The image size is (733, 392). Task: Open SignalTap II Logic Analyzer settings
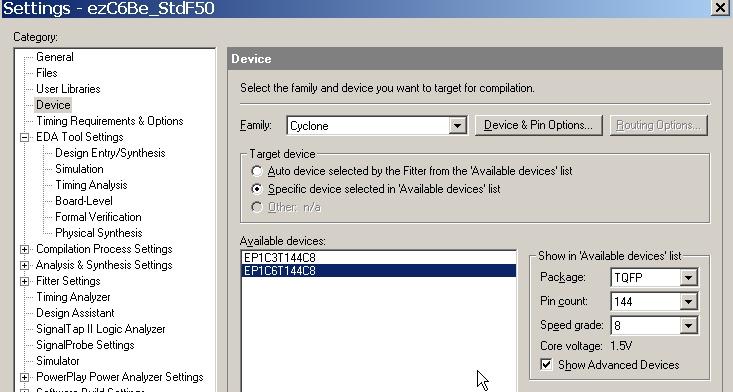click(101, 329)
